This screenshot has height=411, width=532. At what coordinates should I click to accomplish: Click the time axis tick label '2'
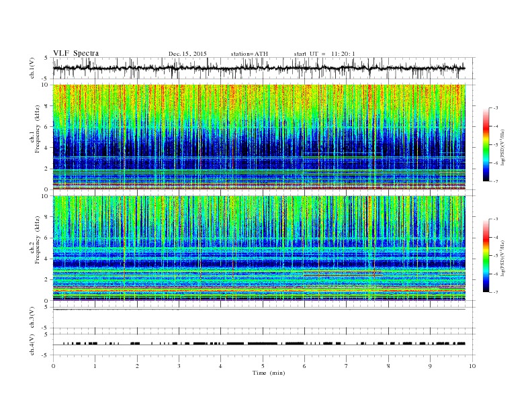click(137, 366)
